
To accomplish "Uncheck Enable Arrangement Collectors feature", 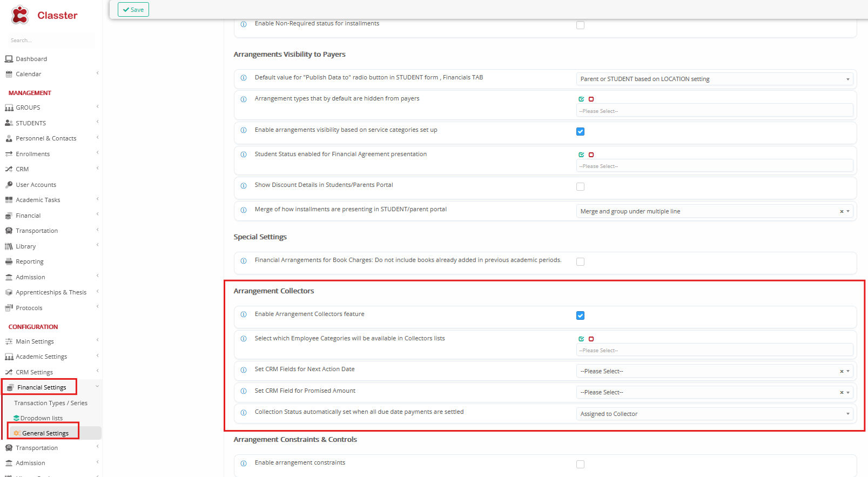I will [x=580, y=315].
